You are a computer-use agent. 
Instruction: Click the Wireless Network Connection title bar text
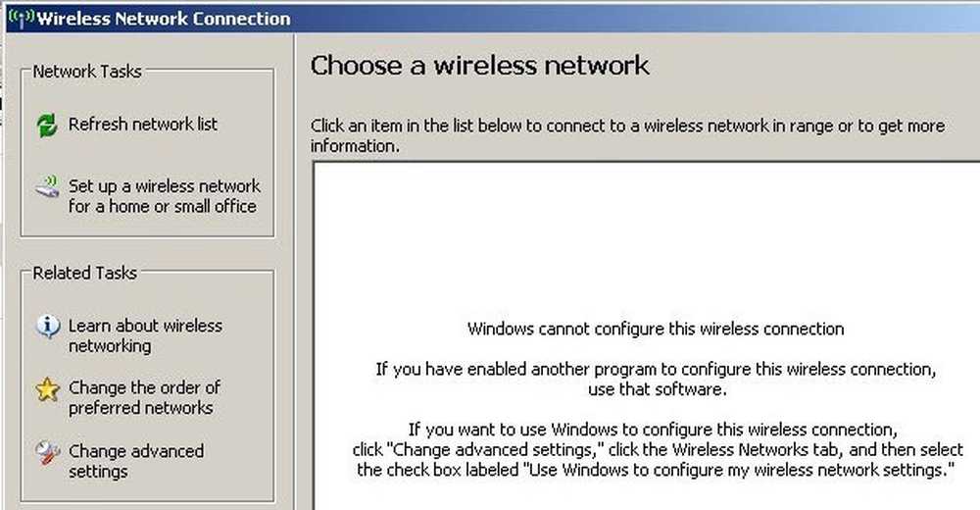pyautogui.click(x=164, y=19)
